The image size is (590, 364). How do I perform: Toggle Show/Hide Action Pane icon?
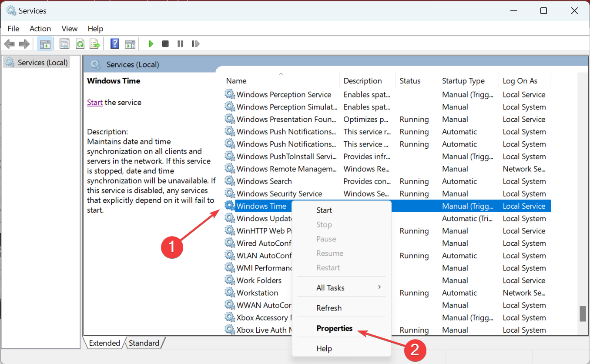click(130, 44)
